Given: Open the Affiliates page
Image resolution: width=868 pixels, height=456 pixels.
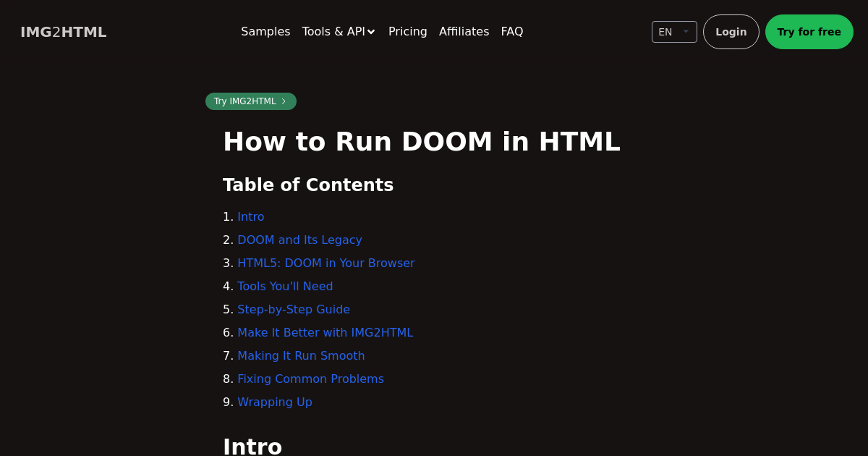Looking at the screenshot, I should (464, 32).
